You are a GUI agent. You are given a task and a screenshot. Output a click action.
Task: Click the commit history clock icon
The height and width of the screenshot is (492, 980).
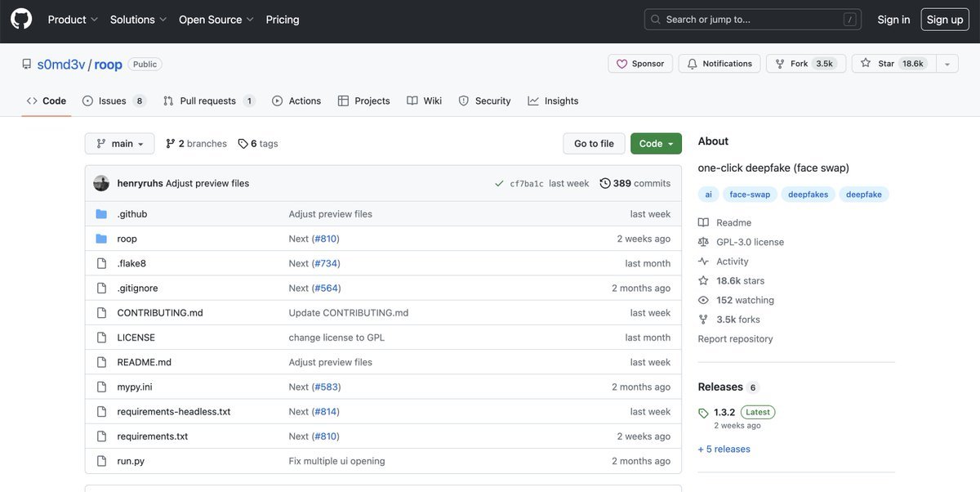(x=604, y=183)
